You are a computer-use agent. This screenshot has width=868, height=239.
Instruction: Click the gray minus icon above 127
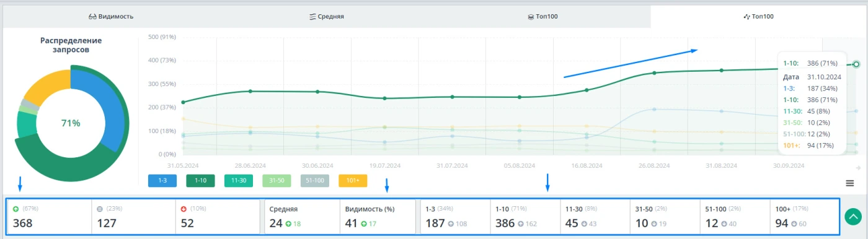(100, 209)
